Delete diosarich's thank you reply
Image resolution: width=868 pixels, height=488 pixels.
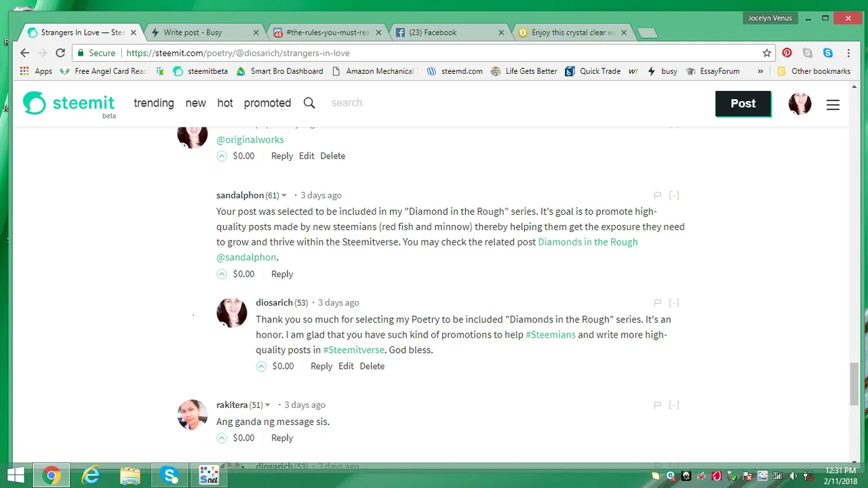point(372,366)
